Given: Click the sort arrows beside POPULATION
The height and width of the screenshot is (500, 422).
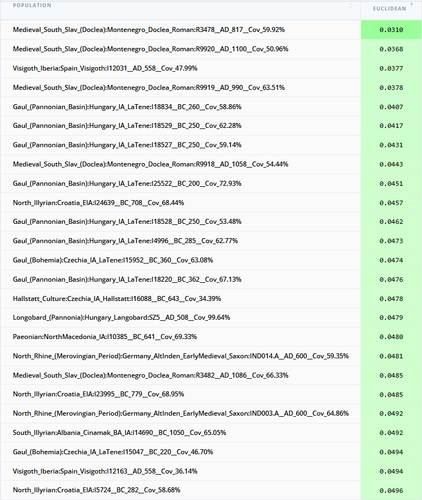Looking at the screenshot, I should tap(350, 6).
